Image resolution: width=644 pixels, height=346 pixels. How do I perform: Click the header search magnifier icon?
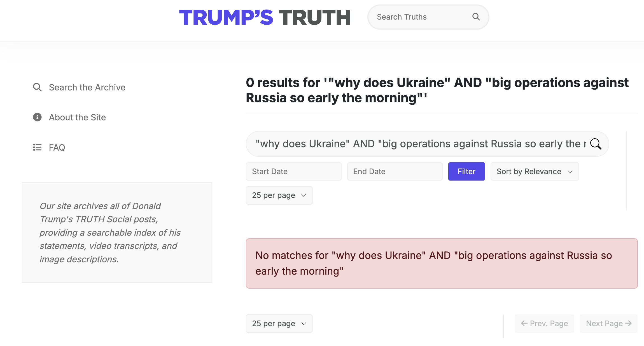(476, 17)
